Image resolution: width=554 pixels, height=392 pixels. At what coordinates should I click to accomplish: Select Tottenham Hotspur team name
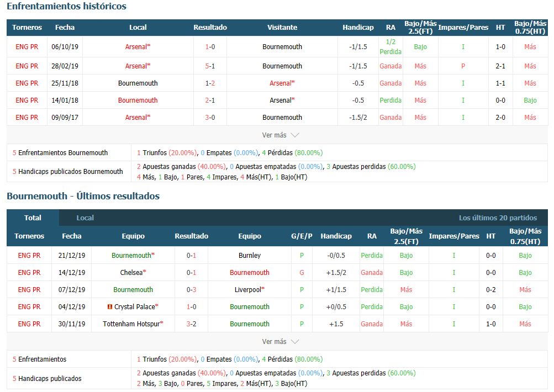131,324
